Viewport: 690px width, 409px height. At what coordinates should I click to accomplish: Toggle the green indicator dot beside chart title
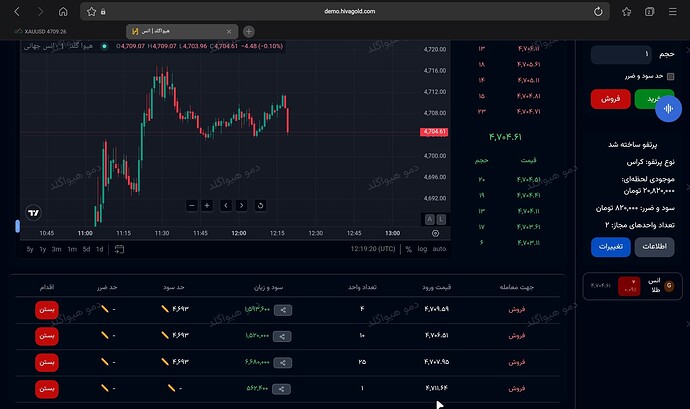click(104, 46)
